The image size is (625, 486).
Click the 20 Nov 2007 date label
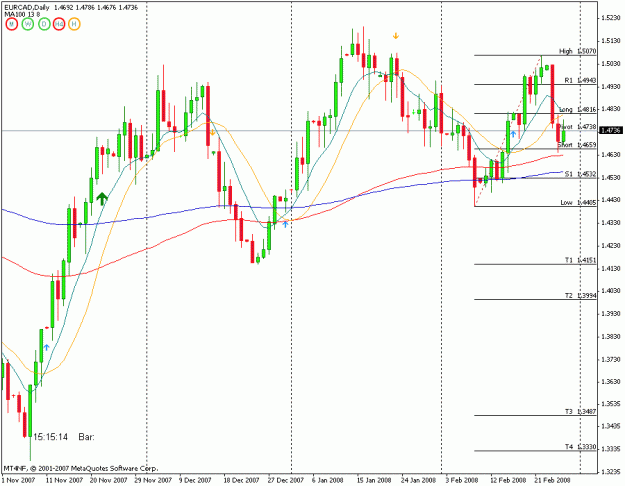(108, 480)
